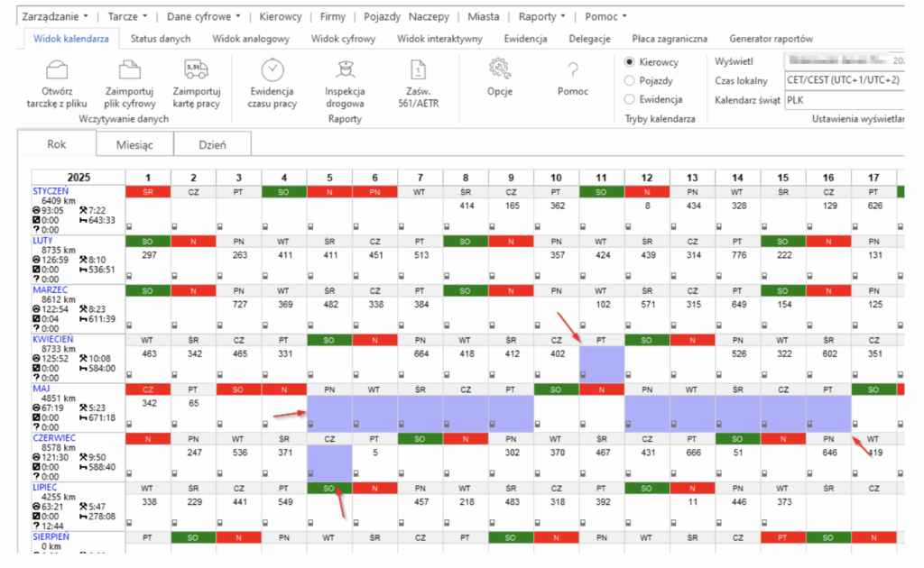Screen dimensions: 924x568
Task: Open Ewidencja czasu pracy report
Action: click(272, 71)
